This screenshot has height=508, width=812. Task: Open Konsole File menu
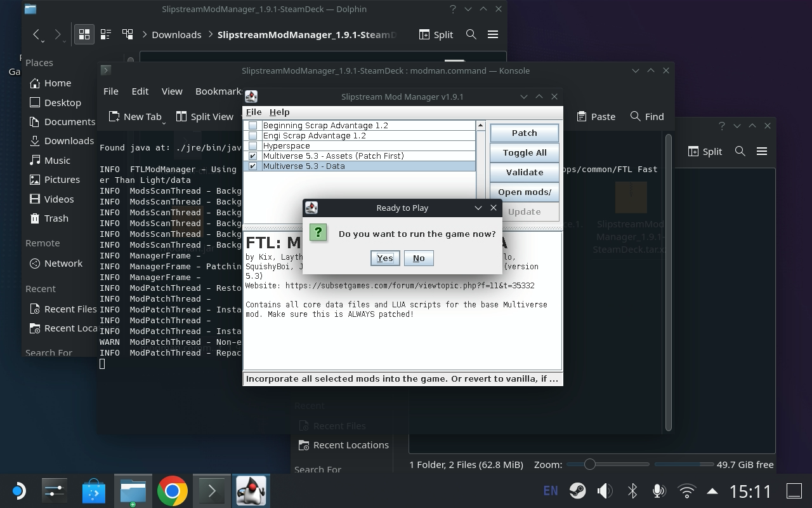pyautogui.click(x=110, y=91)
